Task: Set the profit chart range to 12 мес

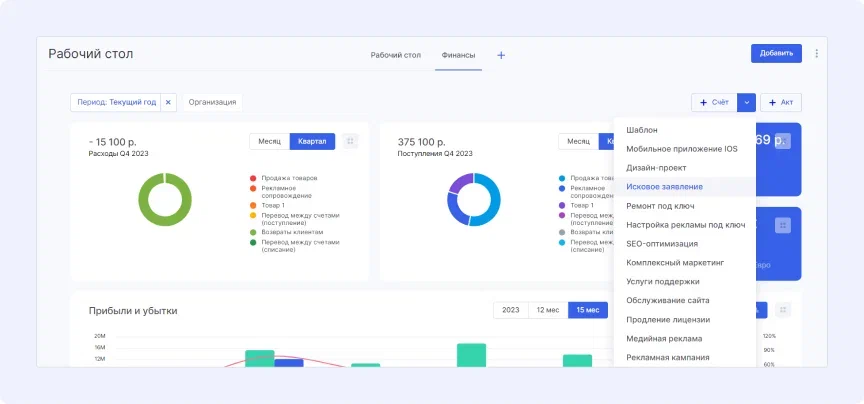Action: 548,310
